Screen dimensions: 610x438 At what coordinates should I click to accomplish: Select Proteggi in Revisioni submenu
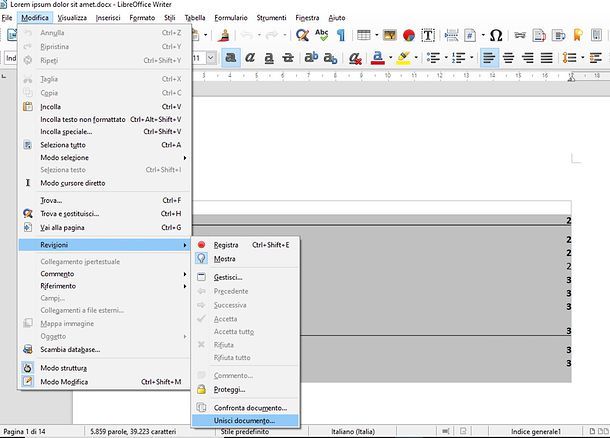click(x=245, y=389)
